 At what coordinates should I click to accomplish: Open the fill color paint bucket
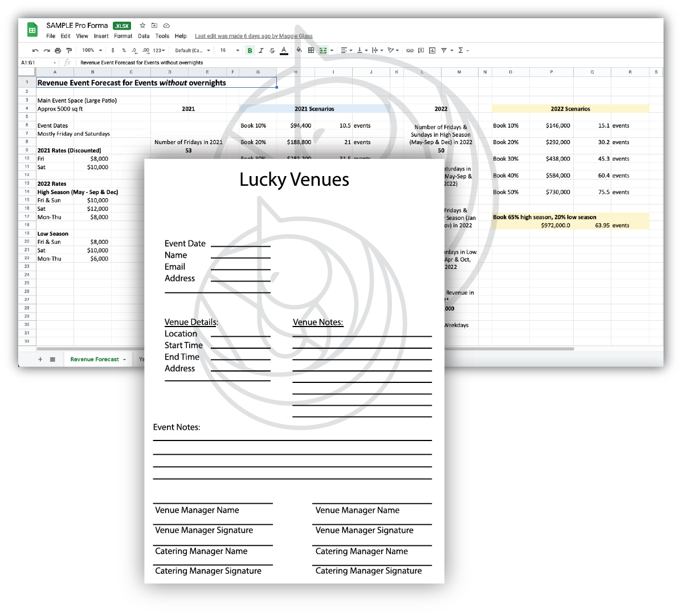(x=299, y=50)
